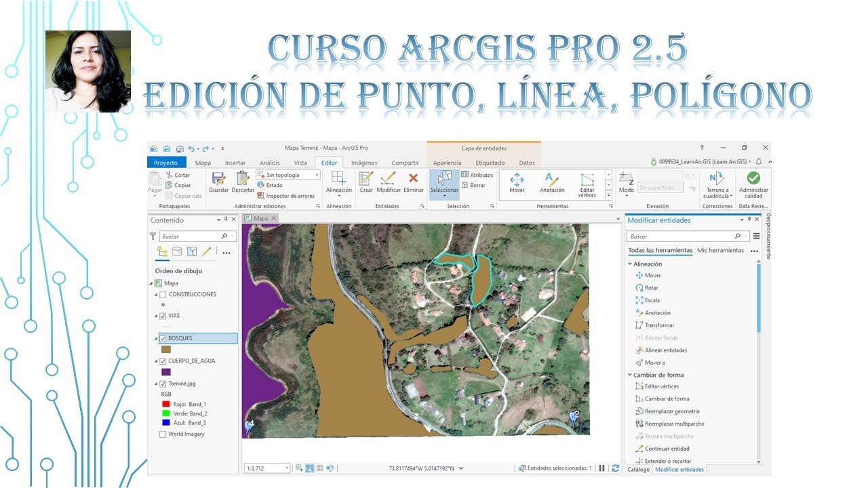This screenshot has width=868, height=488.
Task: Click the notifications bell icon
Action: tap(758, 162)
